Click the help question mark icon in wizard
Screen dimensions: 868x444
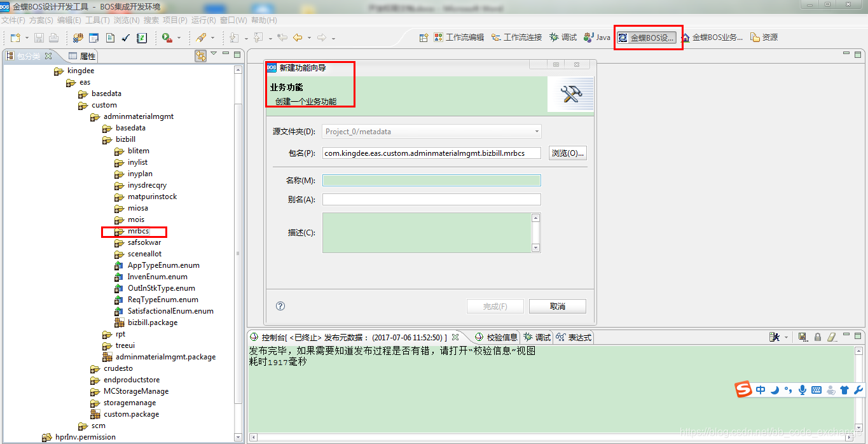[280, 306]
